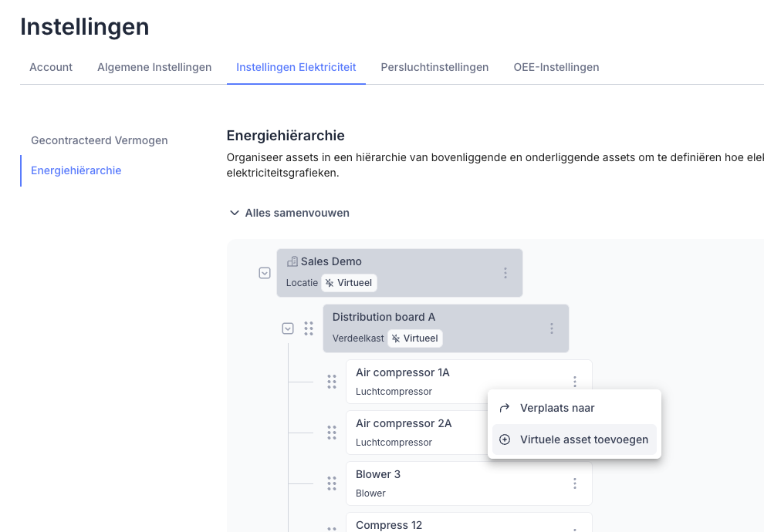This screenshot has width=764, height=532.
Task: Click kebab menu icon on Air compressor 1A
Action: click(575, 381)
